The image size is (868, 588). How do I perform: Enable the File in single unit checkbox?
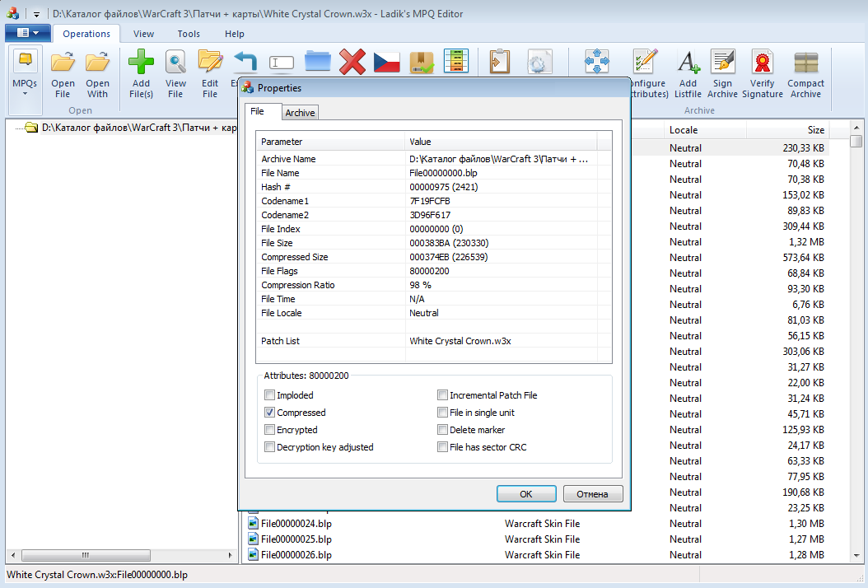tap(442, 413)
